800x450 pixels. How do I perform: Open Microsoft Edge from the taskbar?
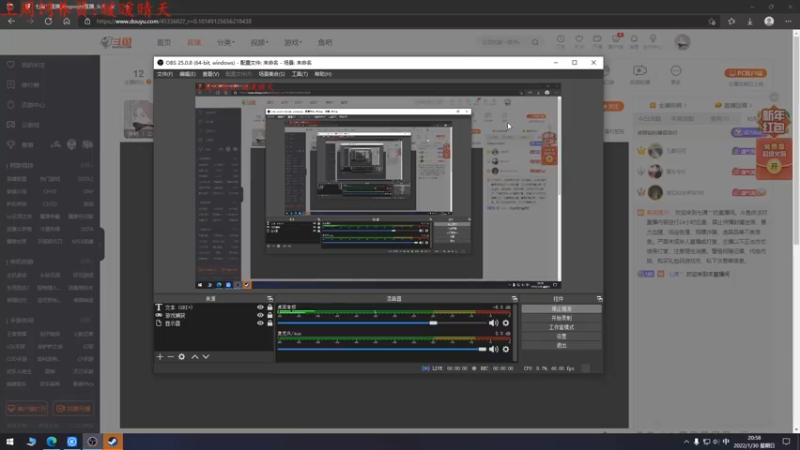(x=52, y=442)
